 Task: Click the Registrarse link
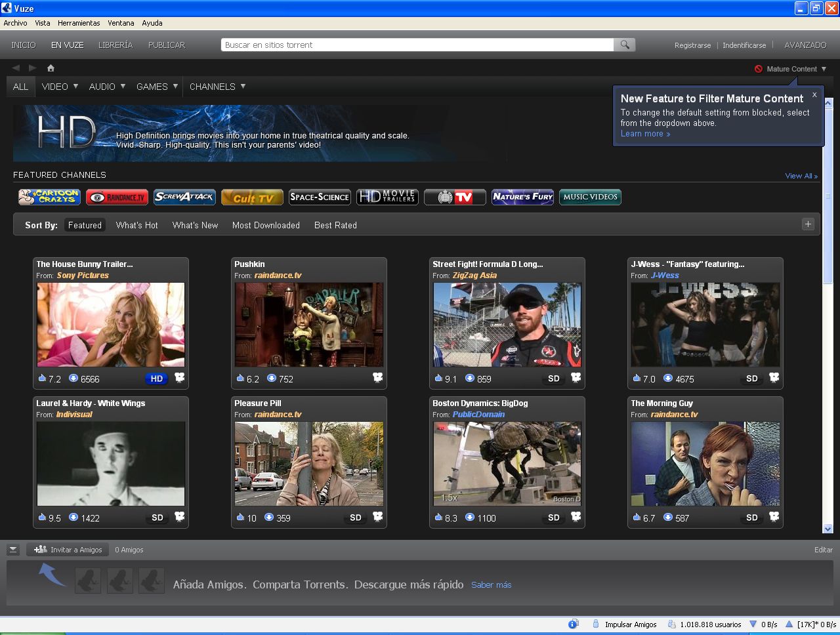692,45
